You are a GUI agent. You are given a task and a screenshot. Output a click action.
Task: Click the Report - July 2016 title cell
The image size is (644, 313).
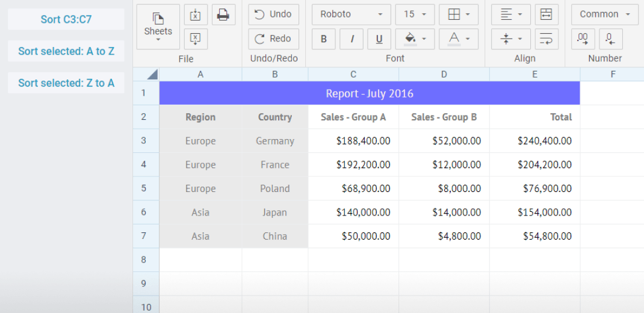[370, 93]
